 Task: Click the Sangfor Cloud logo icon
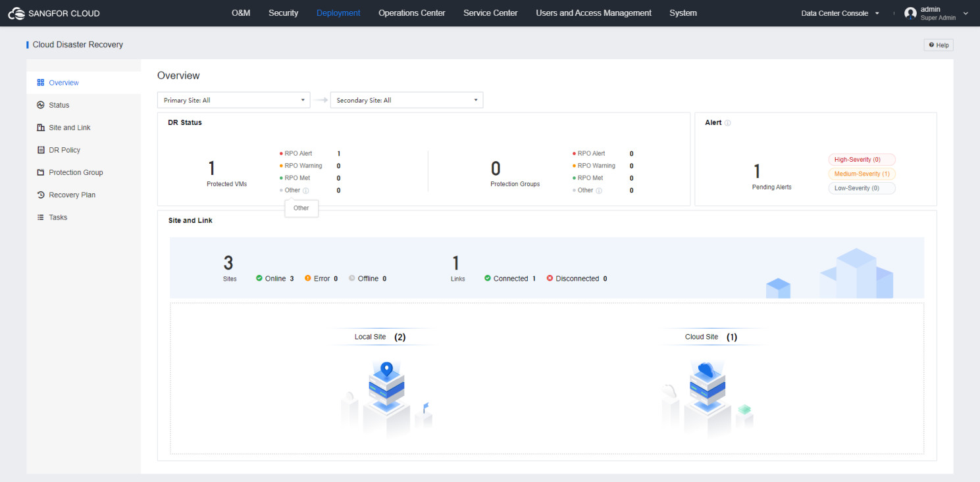(16, 13)
